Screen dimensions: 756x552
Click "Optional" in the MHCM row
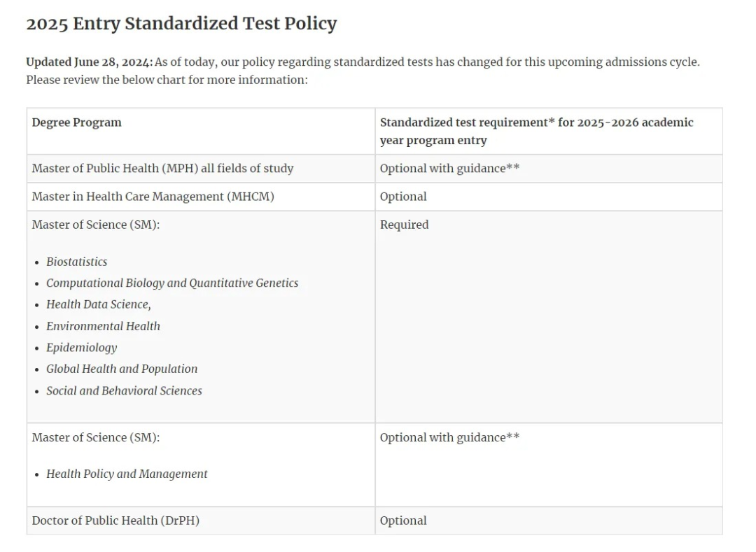(403, 197)
